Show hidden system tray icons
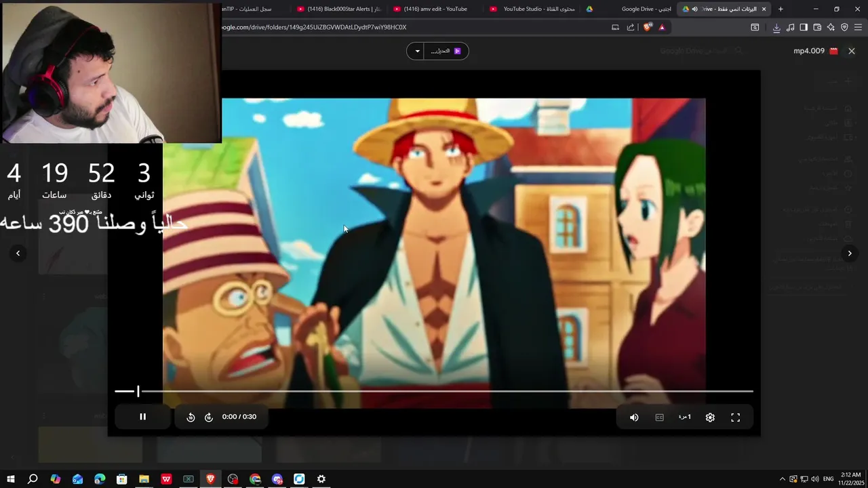This screenshot has width=868, height=488. tap(782, 479)
